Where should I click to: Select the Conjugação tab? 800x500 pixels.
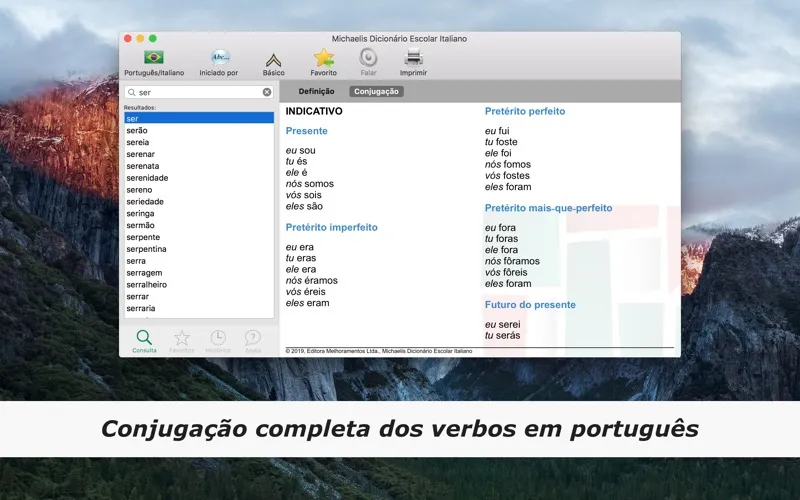click(x=377, y=92)
